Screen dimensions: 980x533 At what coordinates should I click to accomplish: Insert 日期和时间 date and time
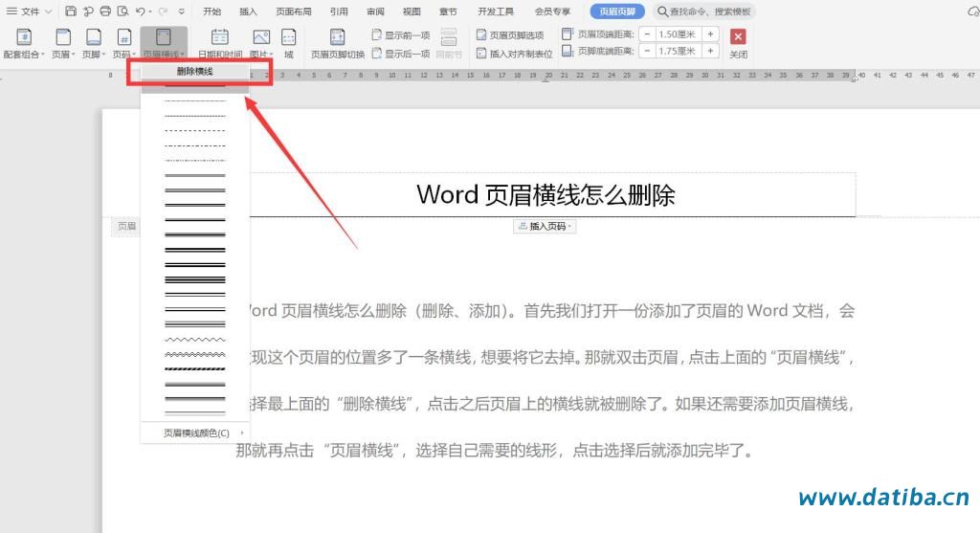(x=220, y=44)
